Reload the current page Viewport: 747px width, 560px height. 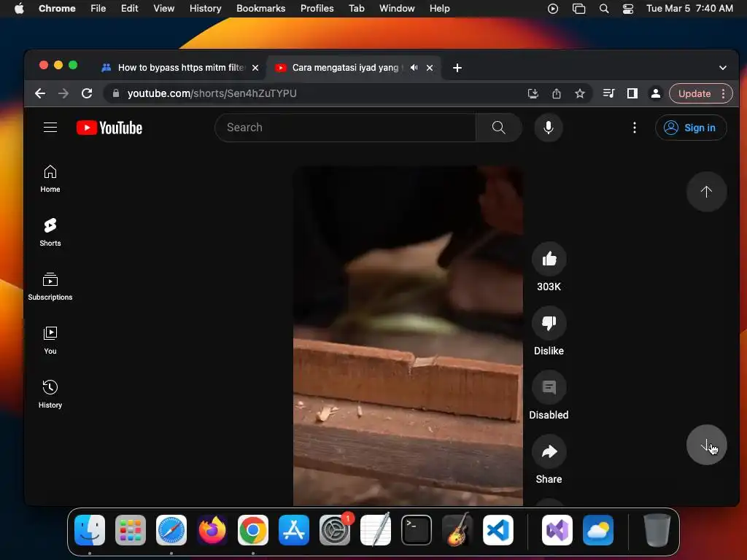87,93
